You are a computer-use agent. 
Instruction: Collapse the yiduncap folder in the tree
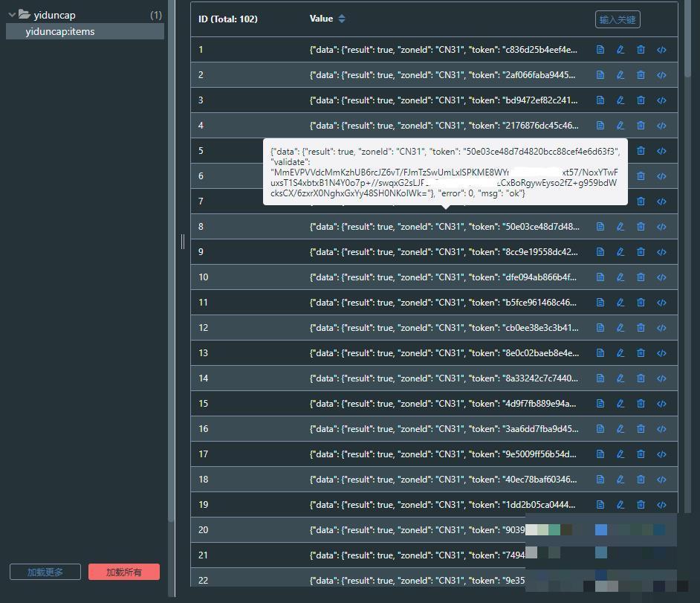12,15
